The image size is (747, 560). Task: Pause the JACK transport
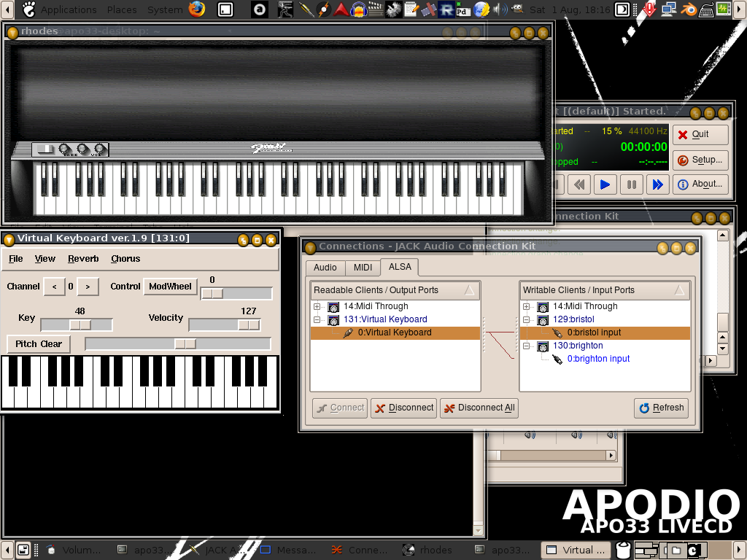click(632, 184)
